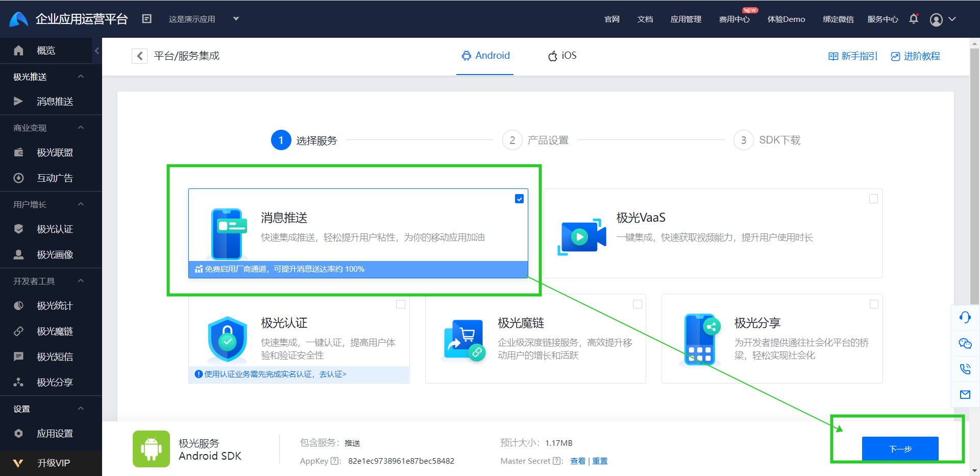Open 极光联盟 in sidebar
The height and width of the screenshot is (476, 980).
pyautogui.click(x=51, y=153)
